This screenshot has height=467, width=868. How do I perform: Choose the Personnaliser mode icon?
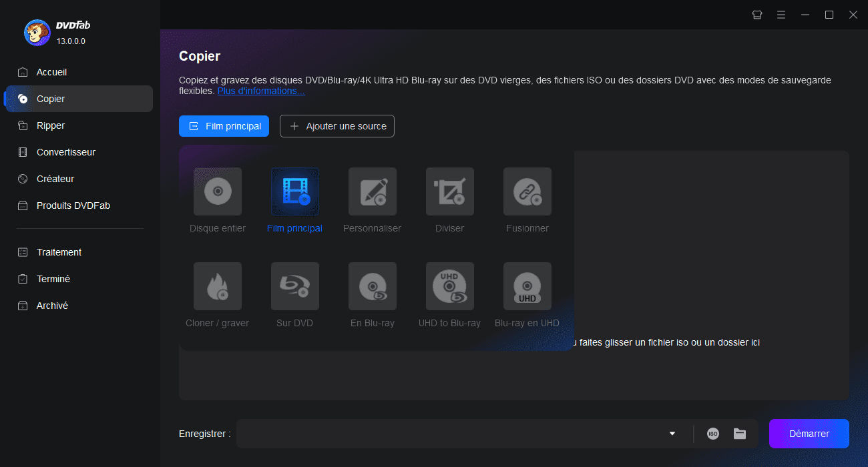pos(373,191)
